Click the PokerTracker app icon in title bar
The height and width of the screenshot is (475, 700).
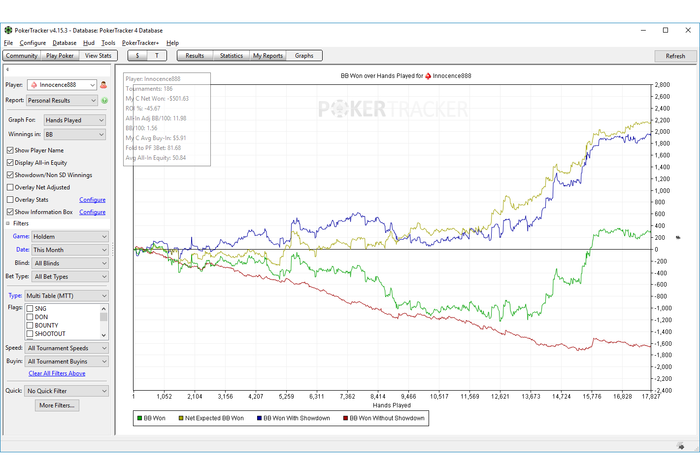[8, 30]
